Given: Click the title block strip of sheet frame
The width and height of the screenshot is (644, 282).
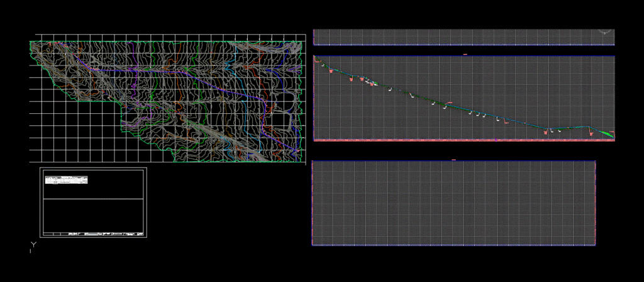Looking at the screenshot, I should [93, 234].
